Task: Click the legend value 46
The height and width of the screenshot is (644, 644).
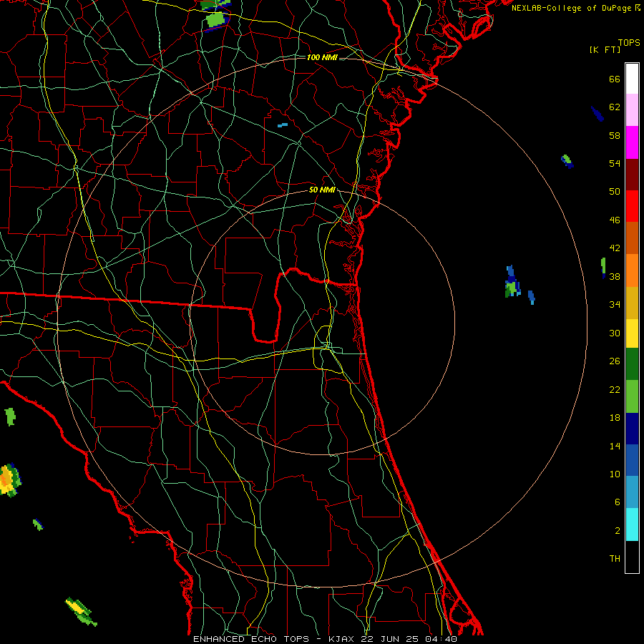Action: (x=615, y=220)
